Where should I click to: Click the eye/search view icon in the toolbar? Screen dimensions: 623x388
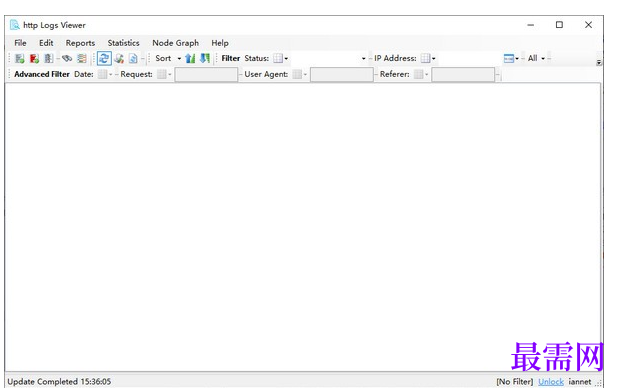click(x=67, y=59)
